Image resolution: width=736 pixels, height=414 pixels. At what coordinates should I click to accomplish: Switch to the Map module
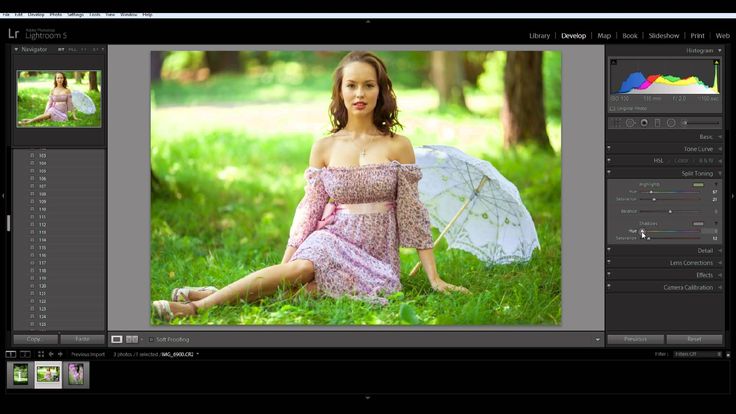pyautogui.click(x=604, y=36)
